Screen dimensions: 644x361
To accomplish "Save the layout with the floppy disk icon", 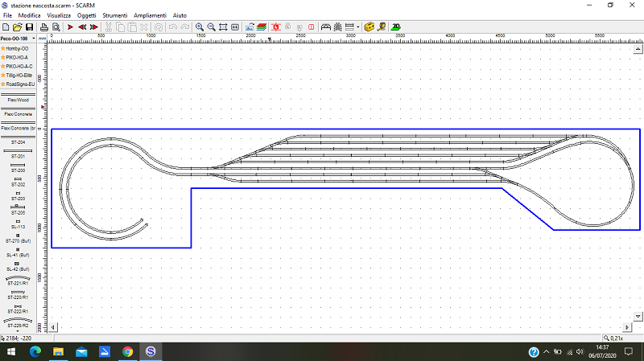I will (x=29, y=27).
